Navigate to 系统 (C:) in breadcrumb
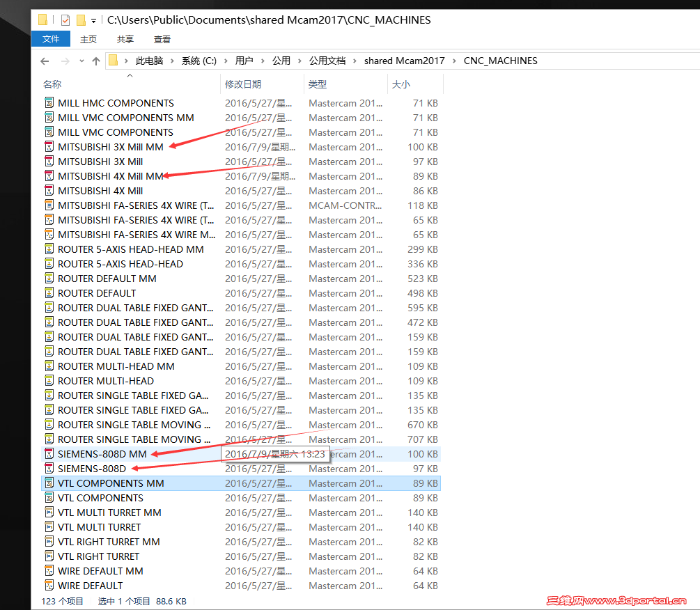The width and height of the screenshot is (700, 610). 199,61
